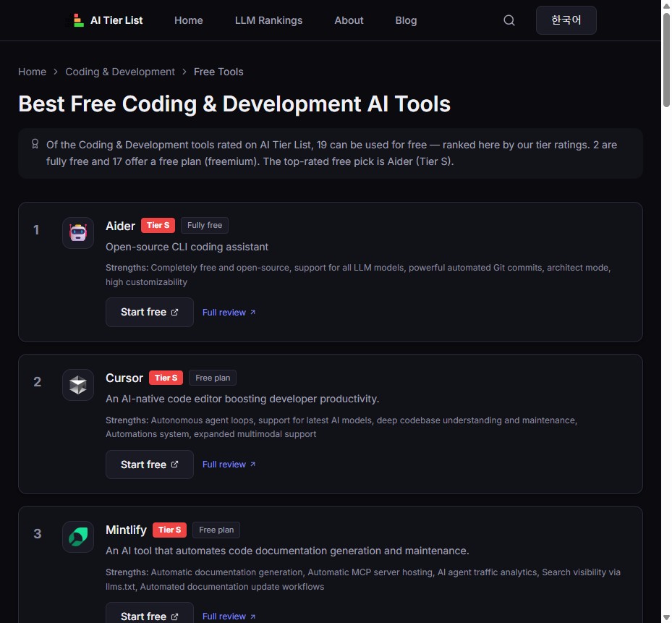Click the Free Tools breadcrumb
This screenshot has width=672, height=623.
pyautogui.click(x=218, y=72)
